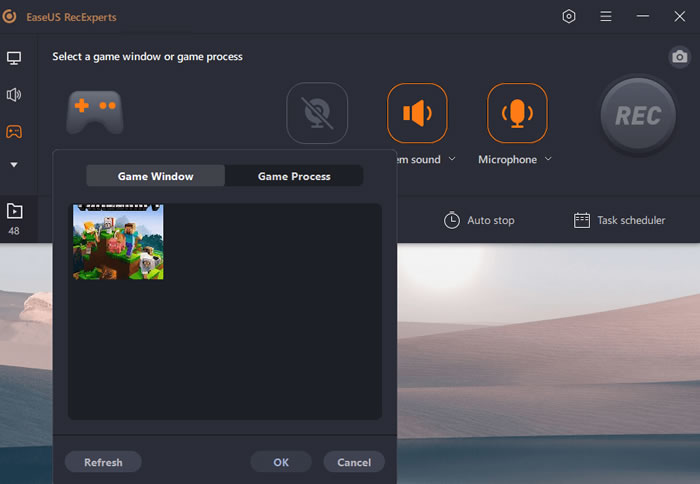Viewport: 700px width, 484px height.
Task: Toggle system sound recording
Action: (417, 113)
